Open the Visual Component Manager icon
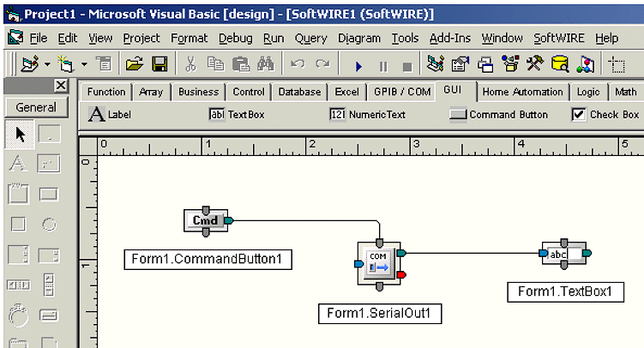The image size is (644, 348). (586, 64)
